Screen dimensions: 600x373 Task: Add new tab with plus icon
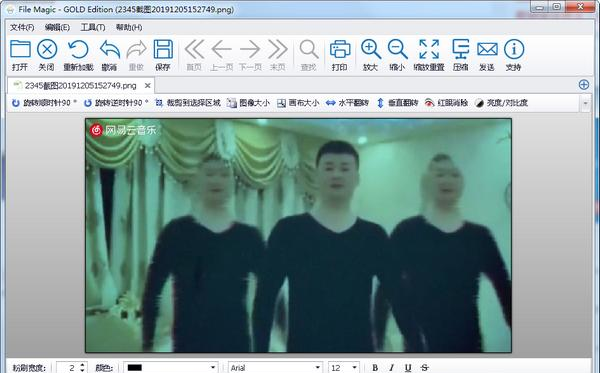tap(584, 85)
